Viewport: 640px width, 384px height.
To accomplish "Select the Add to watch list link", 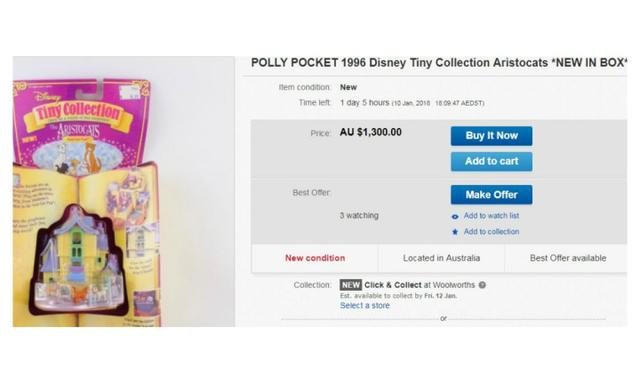I will click(x=491, y=216).
